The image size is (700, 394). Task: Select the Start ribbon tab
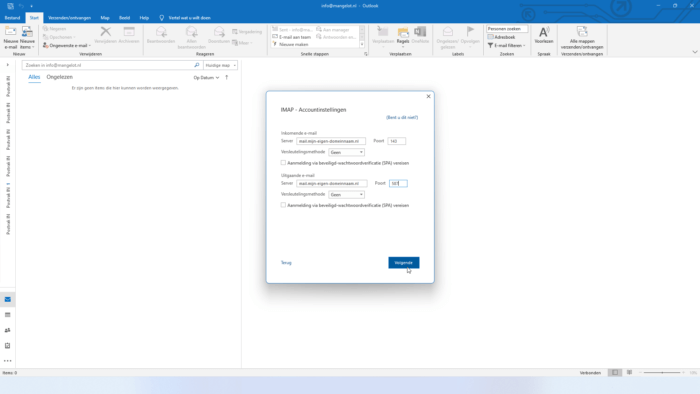coord(34,18)
